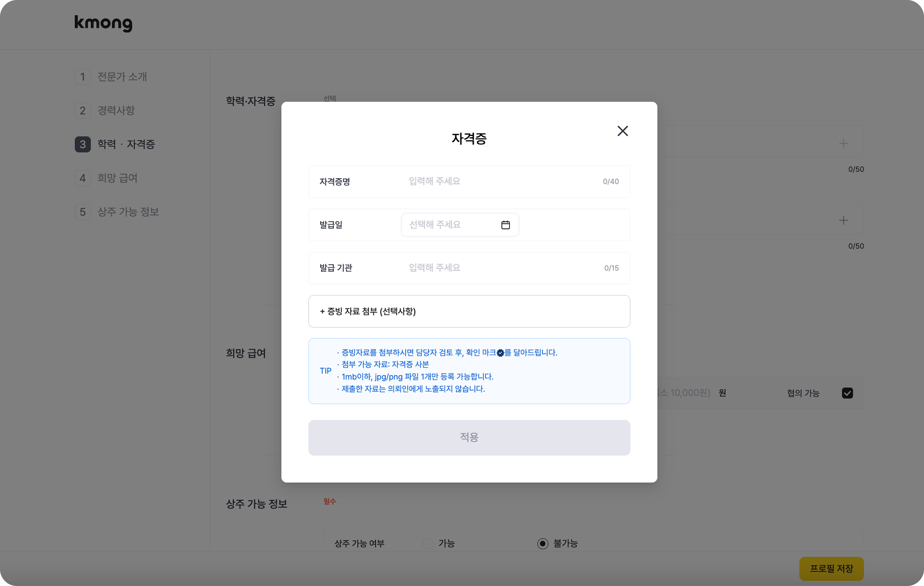Go to 희망 급여 step in the sidebar
This screenshot has width=924, height=586.
(x=117, y=178)
